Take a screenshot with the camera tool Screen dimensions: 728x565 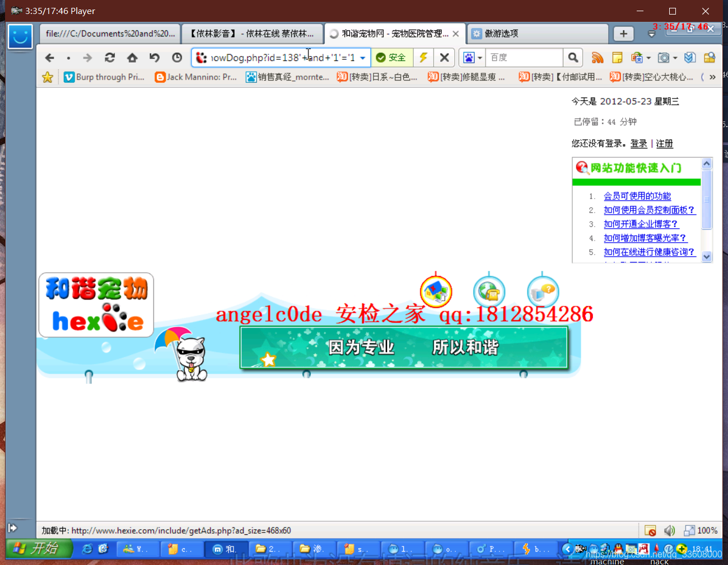click(x=664, y=57)
